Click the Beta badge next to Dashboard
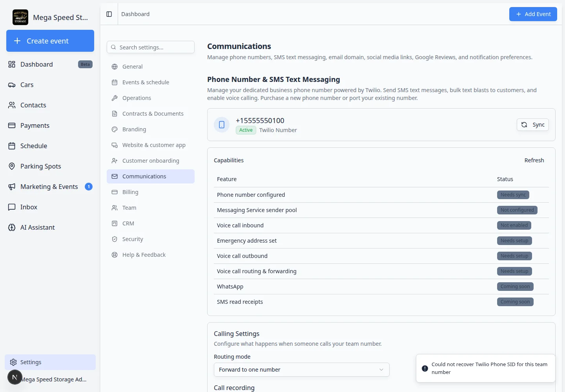 click(x=85, y=64)
